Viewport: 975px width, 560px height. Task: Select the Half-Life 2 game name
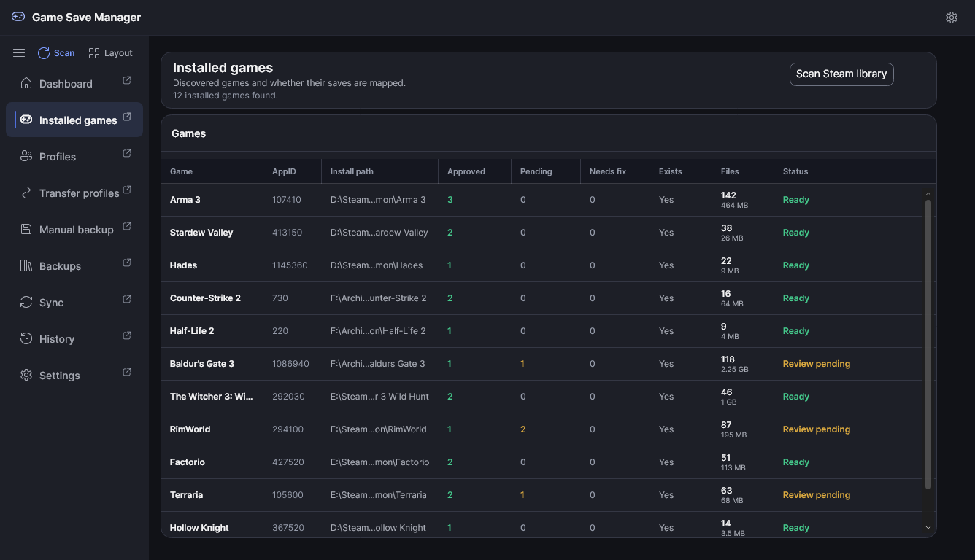coord(192,331)
